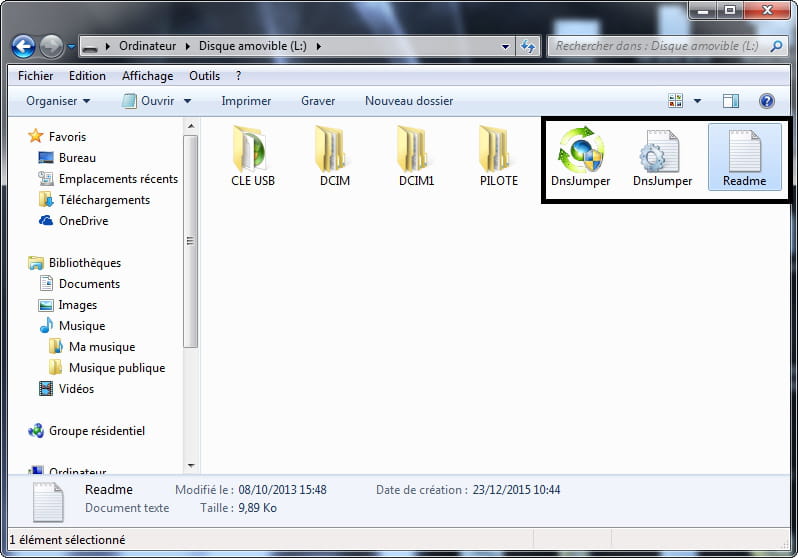Click in the Rechercher dans search field
This screenshot has width=798, height=558.
coord(657,46)
